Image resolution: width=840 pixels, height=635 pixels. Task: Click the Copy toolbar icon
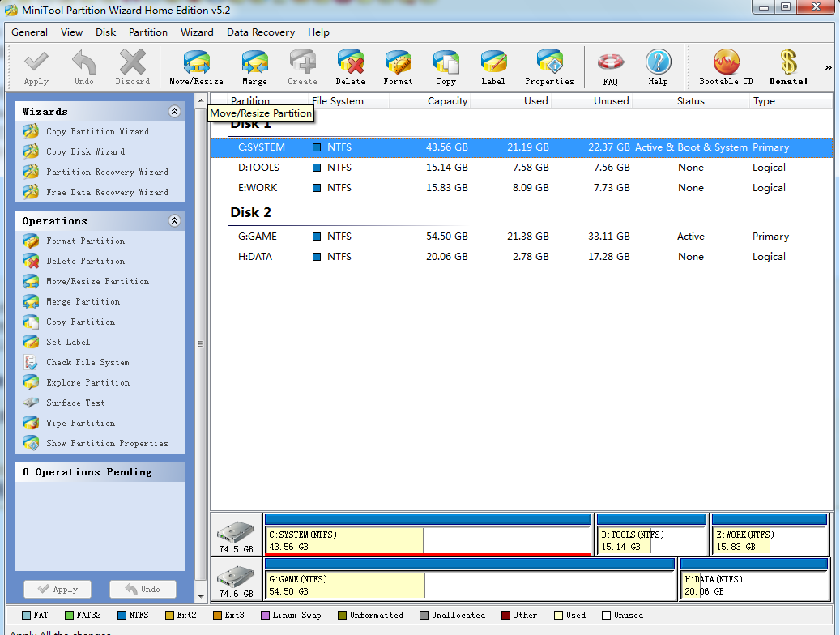point(446,62)
